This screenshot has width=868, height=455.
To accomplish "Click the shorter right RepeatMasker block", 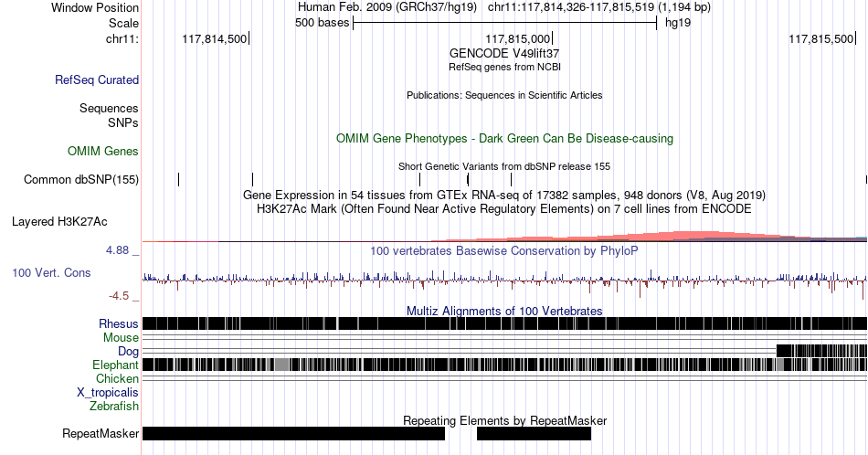I will pos(534,433).
